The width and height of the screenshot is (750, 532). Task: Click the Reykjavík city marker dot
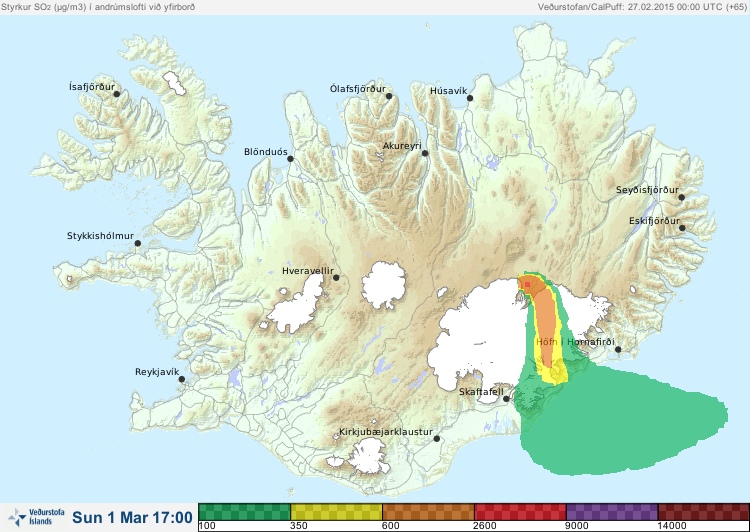pyautogui.click(x=182, y=379)
